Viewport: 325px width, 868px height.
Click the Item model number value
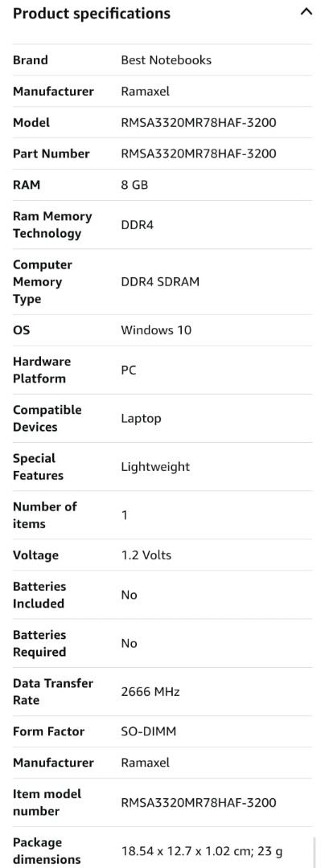[198, 802]
